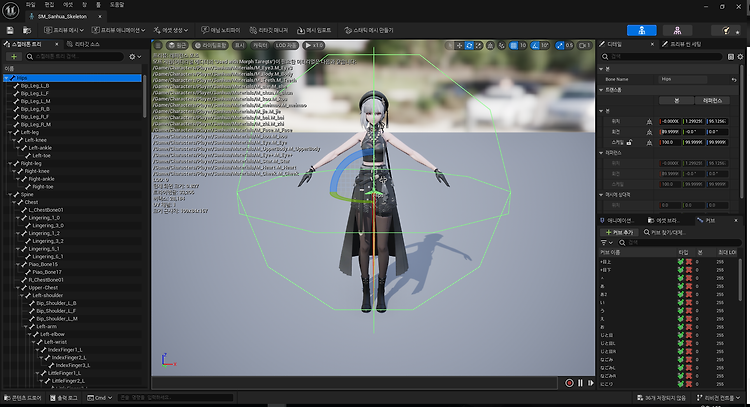Open the Perspective view mode menu
Image resolution: width=750 pixels, height=407 pixels.
pyautogui.click(x=177, y=45)
